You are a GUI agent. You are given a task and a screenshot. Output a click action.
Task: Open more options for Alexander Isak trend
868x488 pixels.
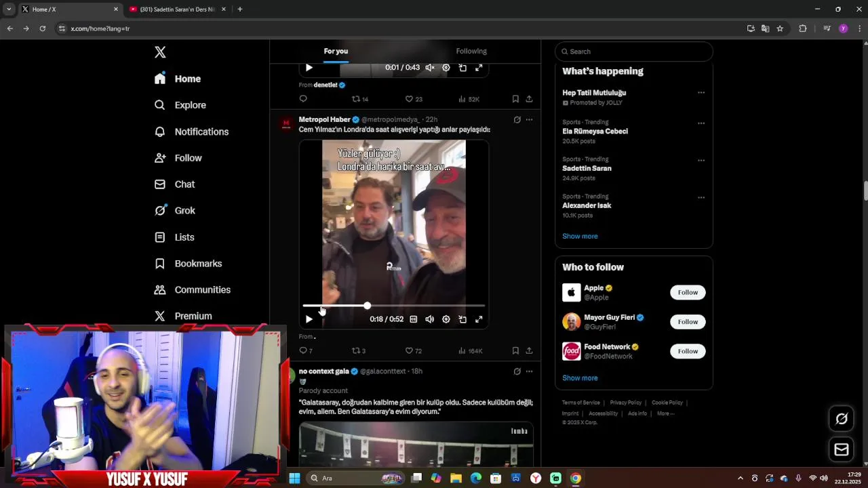pos(701,198)
